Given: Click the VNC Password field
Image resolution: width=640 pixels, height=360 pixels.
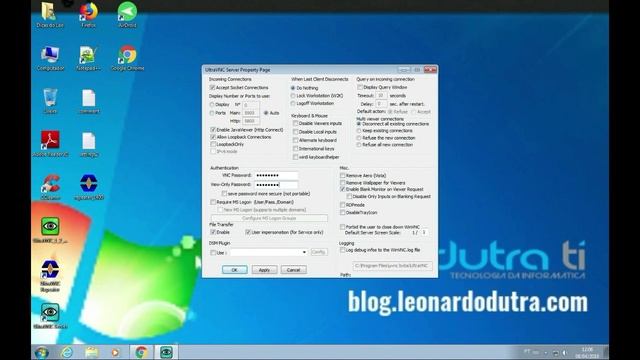Looking at the screenshot, I should point(276,176).
